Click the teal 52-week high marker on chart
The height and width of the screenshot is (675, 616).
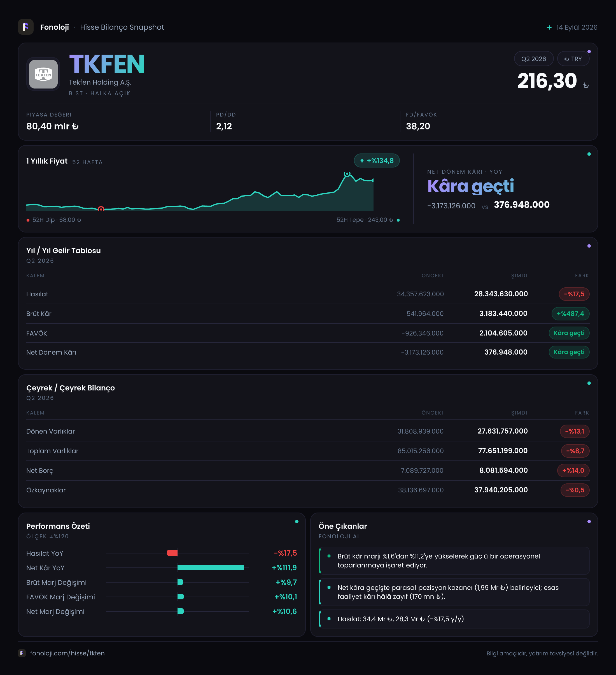tap(347, 174)
